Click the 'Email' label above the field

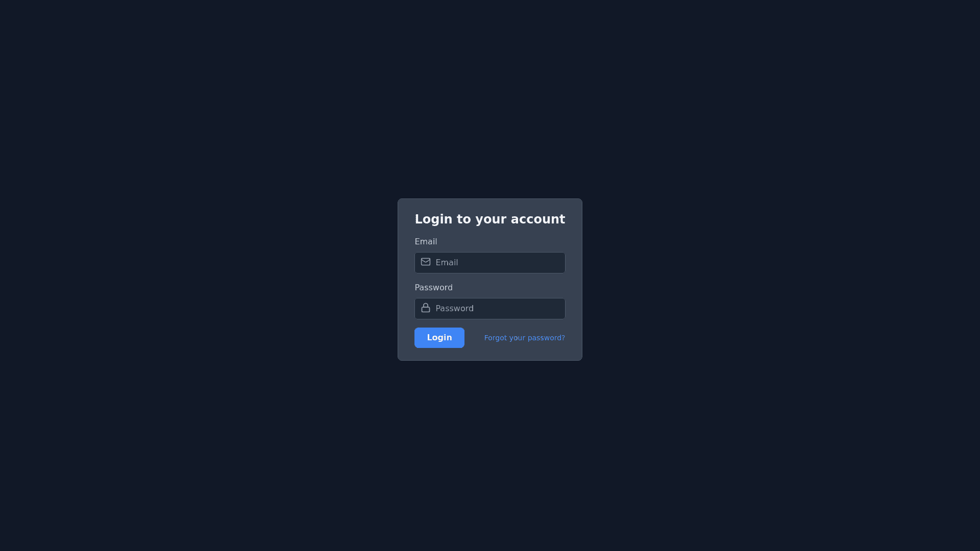426,242
